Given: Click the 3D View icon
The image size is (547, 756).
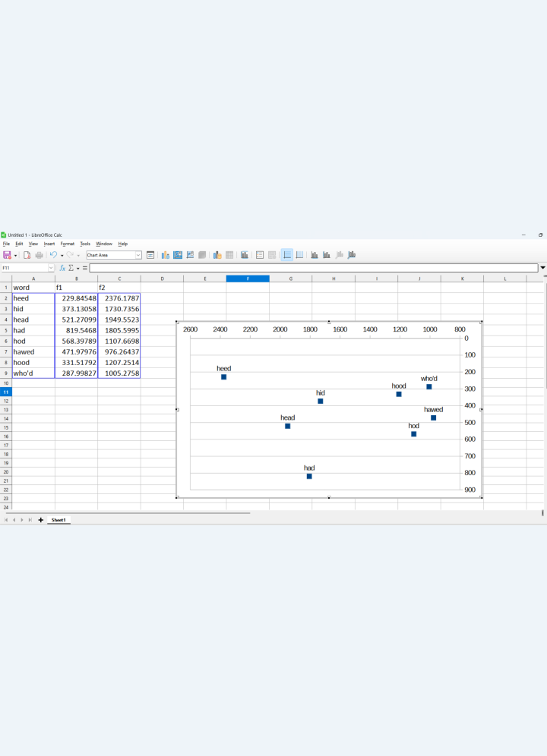Looking at the screenshot, I should [202, 255].
